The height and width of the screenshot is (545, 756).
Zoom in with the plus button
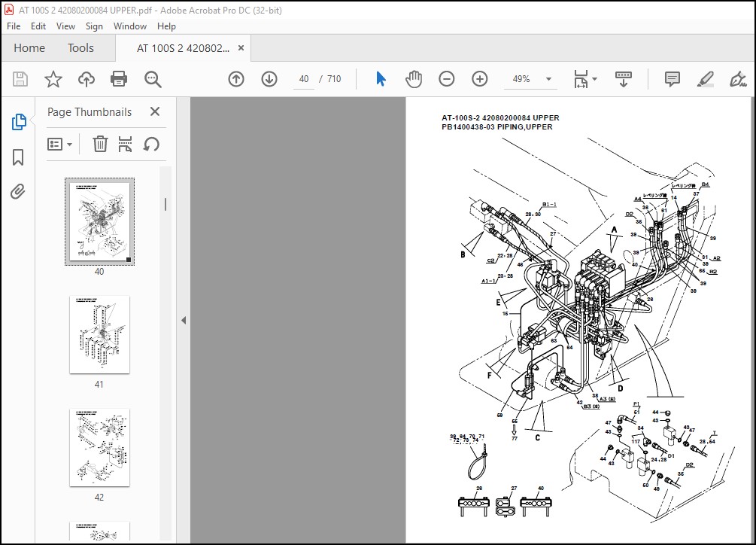(480, 79)
